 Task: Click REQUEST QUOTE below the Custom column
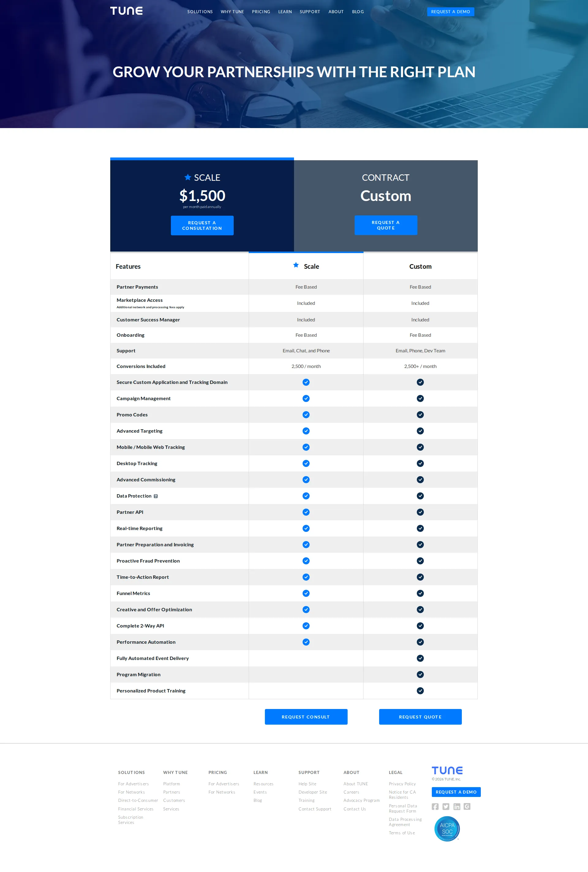coord(420,717)
